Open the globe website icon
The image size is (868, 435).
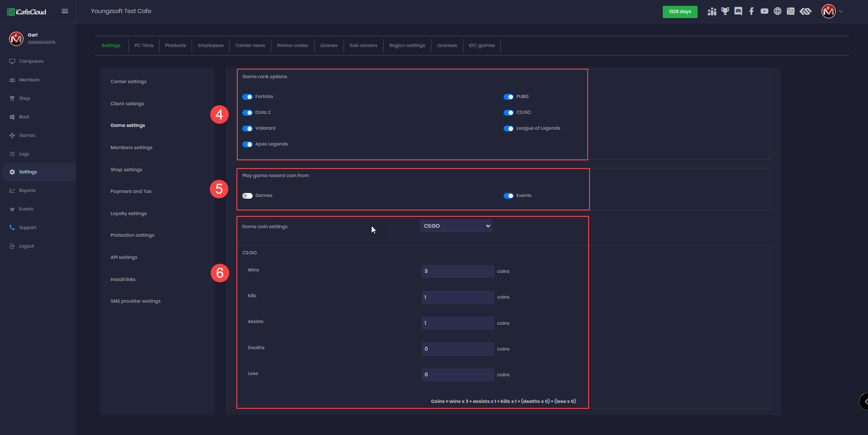click(x=777, y=11)
